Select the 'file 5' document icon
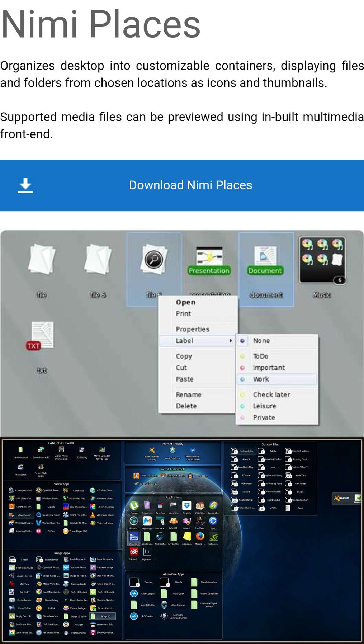364x644 pixels. click(98, 260)
